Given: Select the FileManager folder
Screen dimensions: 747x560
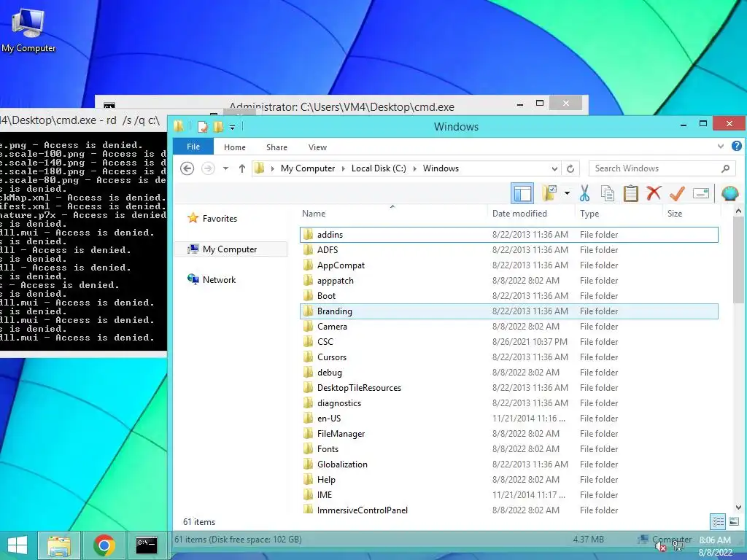Looking at the screenshot, I should coord(508,433).
